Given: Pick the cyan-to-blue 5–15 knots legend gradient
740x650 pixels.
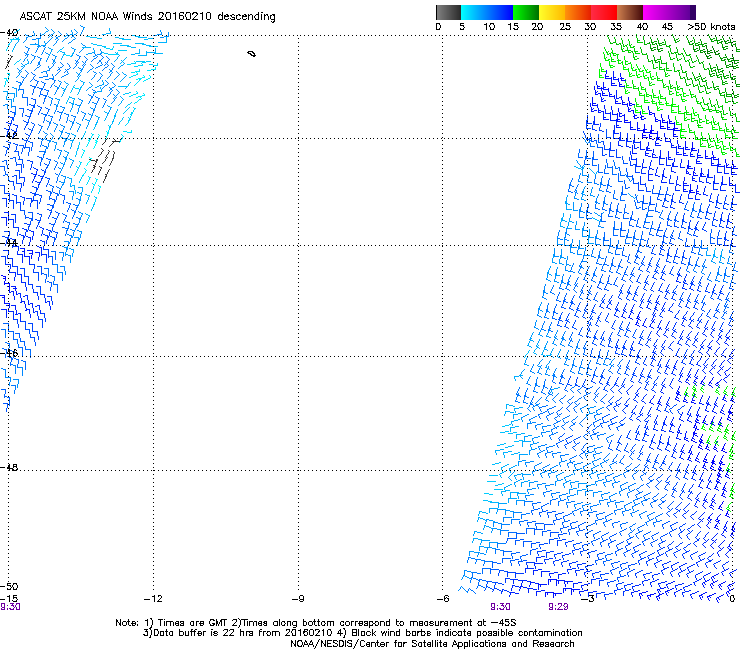Looking at the screenshot, I should pyautogui.click(x=487, y=12).
